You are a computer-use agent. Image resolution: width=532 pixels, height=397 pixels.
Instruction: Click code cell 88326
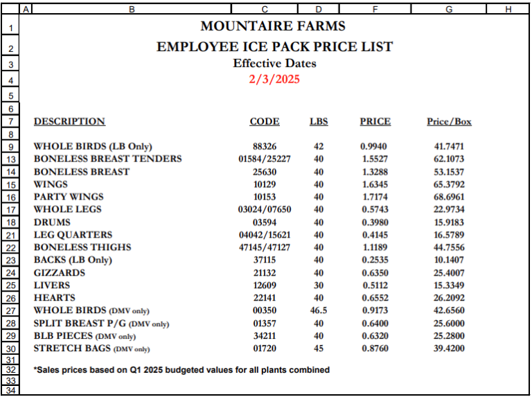click(265, 147)
